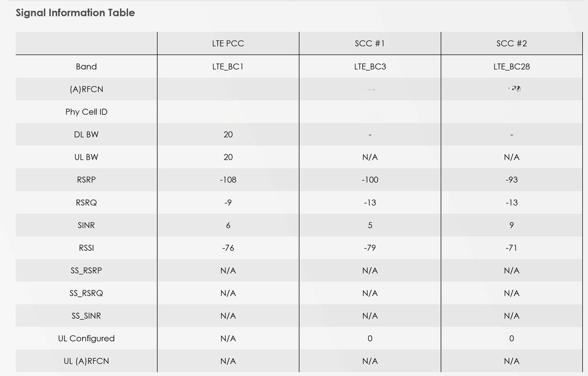Screen dimensions: 588x376
Task: Click the Band row label
Action: point(86,67)
